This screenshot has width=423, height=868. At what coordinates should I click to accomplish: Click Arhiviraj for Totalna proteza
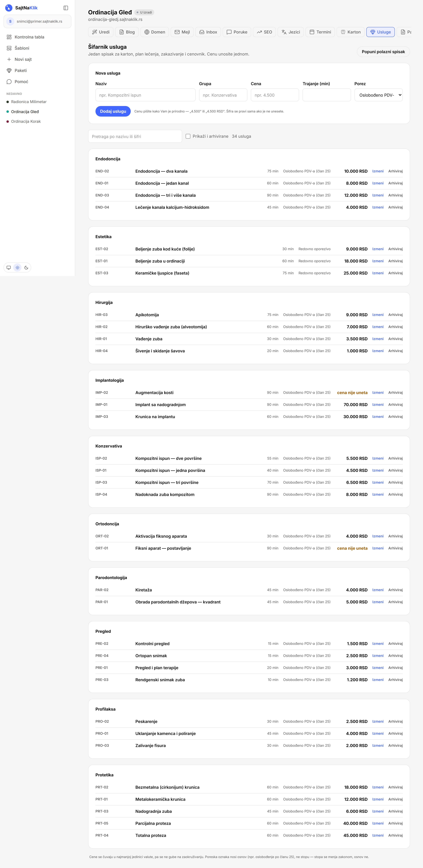395,835
